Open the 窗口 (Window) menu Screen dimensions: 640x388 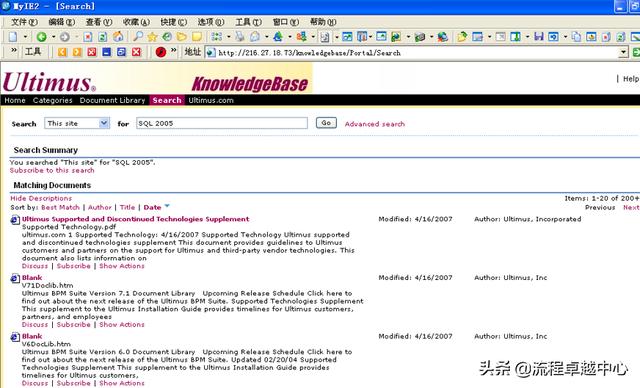click(x=286, y=22)
